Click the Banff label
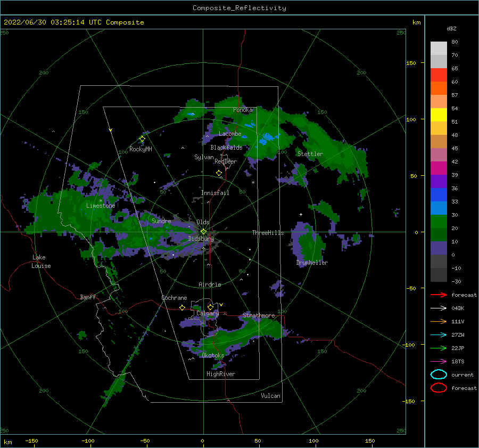 (x=88, y=297)
